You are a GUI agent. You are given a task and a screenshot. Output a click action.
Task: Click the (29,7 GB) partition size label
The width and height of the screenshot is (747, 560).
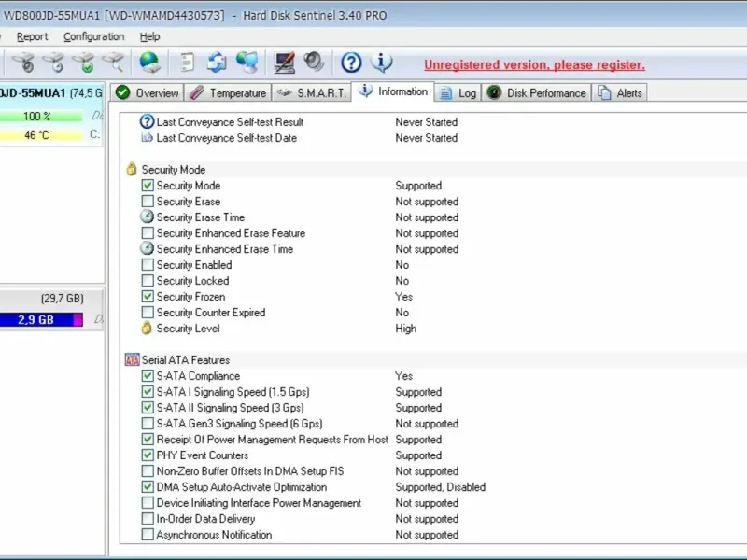tap(62, 299)
